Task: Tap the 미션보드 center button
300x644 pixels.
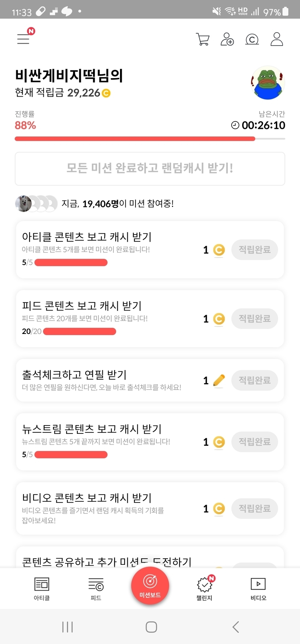Action: click(x=150, y=585)
